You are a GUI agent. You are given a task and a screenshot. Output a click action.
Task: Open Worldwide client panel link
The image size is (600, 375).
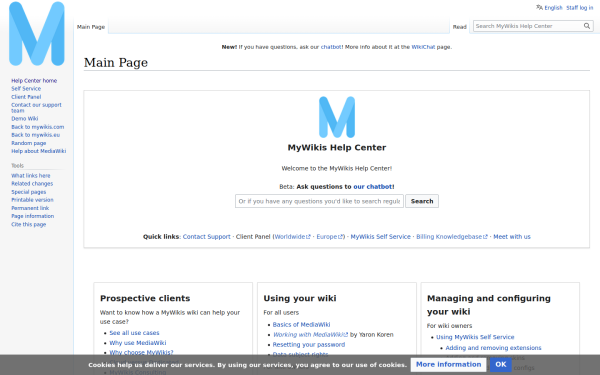(292, 237)
